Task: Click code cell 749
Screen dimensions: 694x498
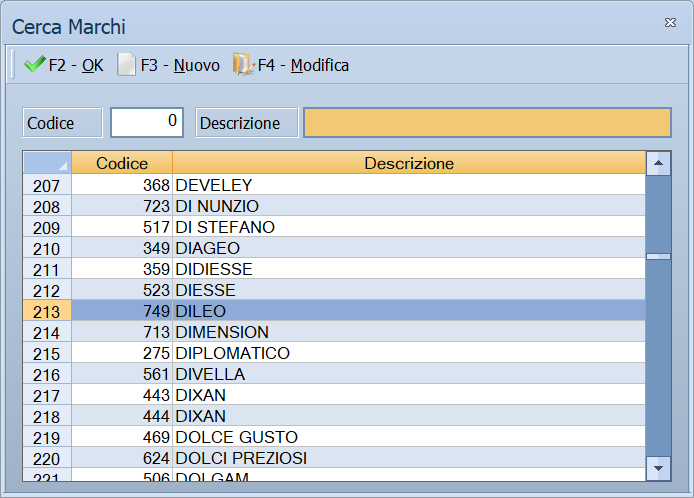Action: coord(122,311)
